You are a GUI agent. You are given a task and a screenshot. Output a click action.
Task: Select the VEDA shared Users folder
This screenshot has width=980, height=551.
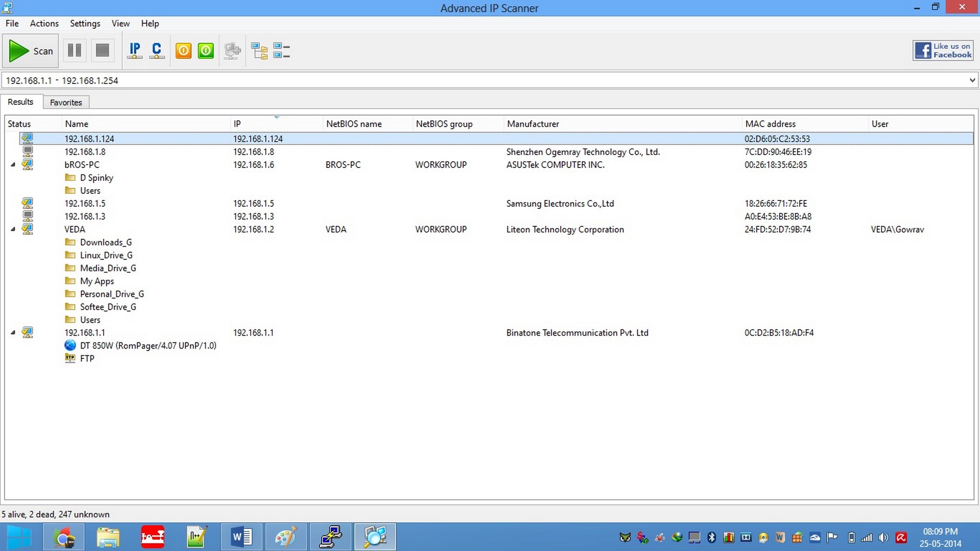(89, 319)
